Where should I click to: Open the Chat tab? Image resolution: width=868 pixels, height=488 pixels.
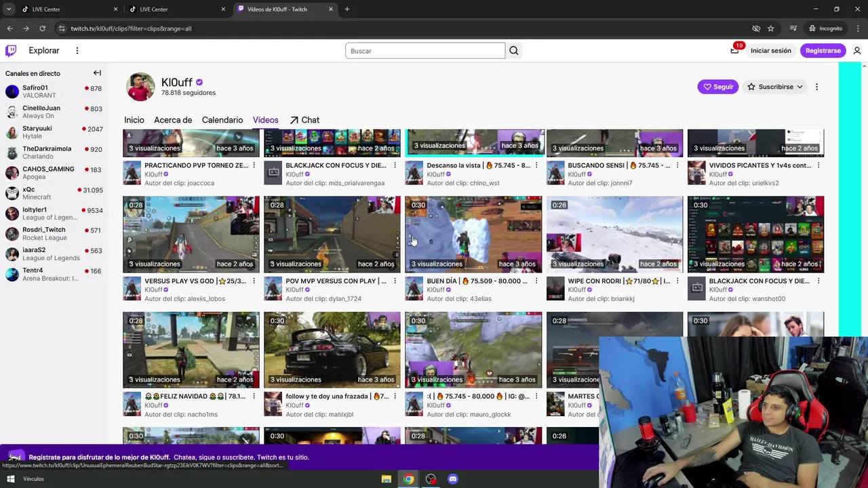(x=304, y=120)
